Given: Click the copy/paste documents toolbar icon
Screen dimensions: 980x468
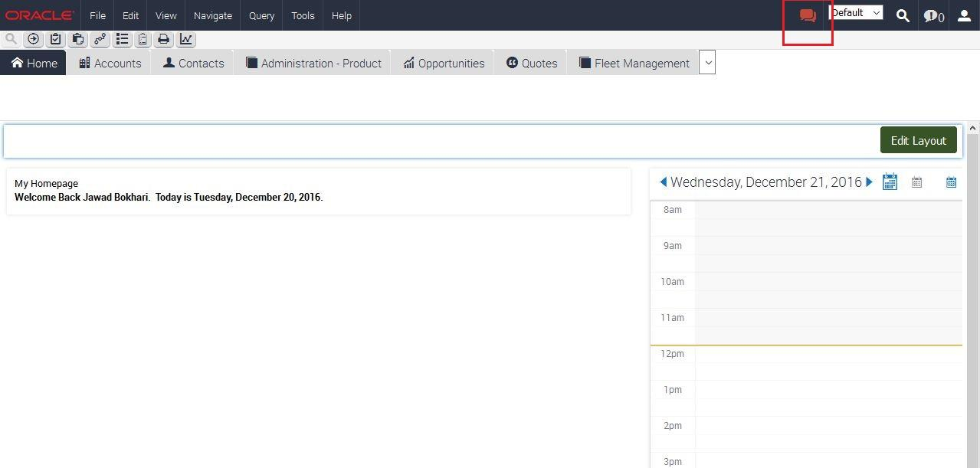Looking at the screenshot, I should click(77, 39).
